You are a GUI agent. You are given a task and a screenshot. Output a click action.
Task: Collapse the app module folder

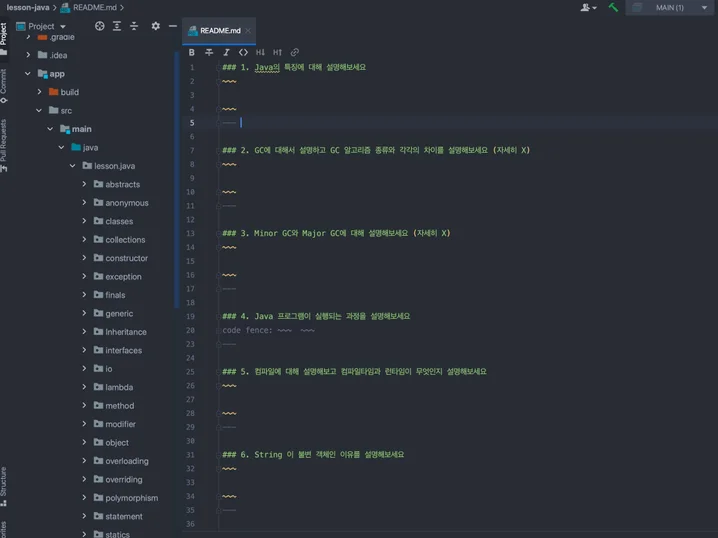point(27,73)
